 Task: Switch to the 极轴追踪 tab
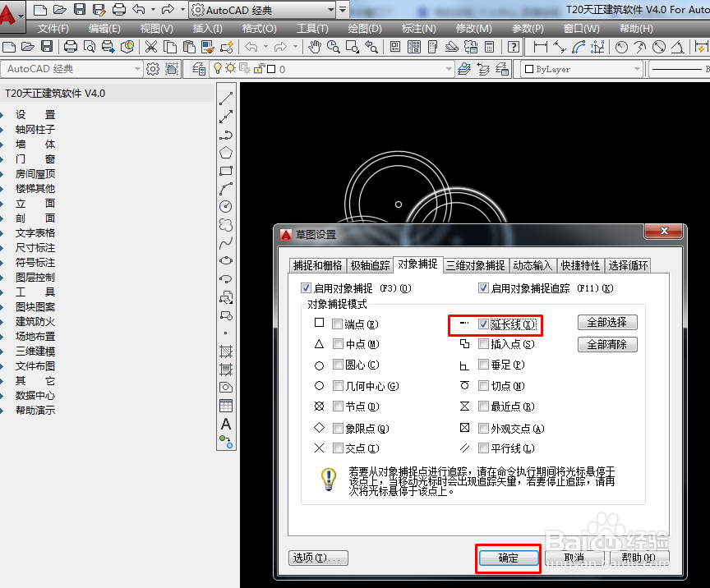tap(370, 265)
